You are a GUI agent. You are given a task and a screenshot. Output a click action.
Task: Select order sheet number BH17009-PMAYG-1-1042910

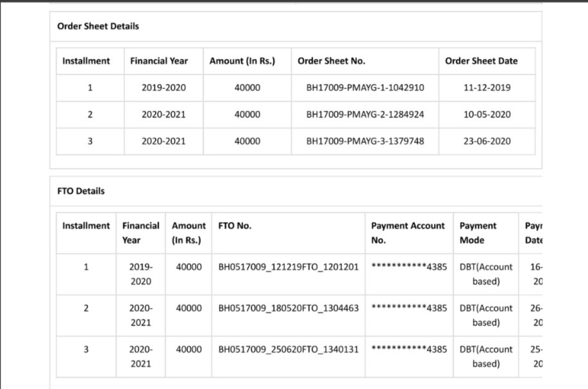[365, 87]
